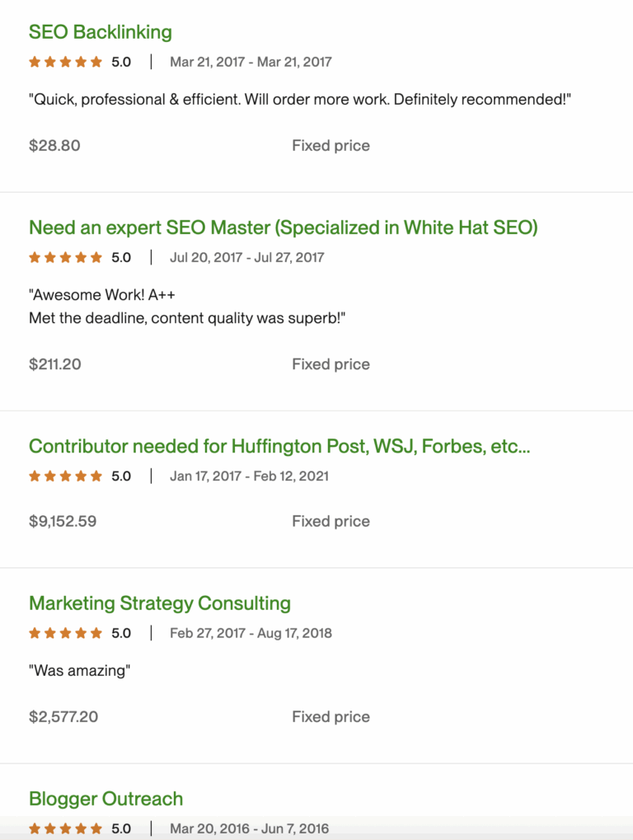Screen dimensions: 633x840
Task: Click the Jan 17, 2017 - Feb 12, 2021 dates
Action: (249, 476)
